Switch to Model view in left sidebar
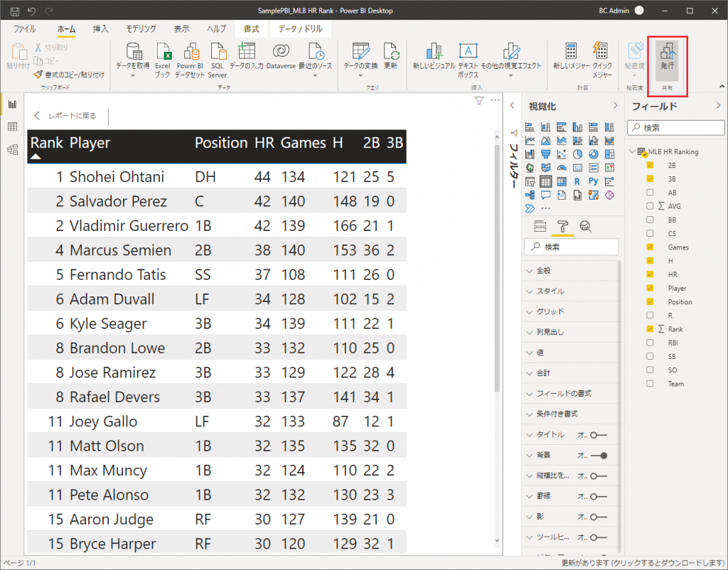 tap(13, 149)
